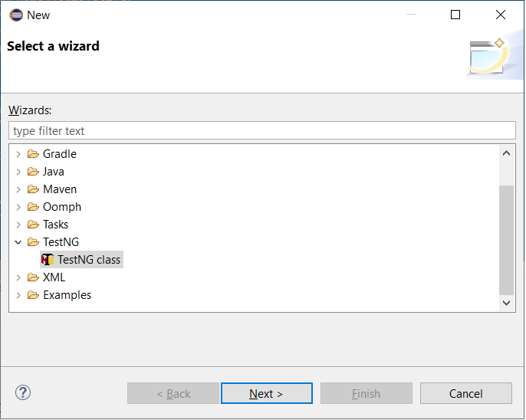Expand the Java category
The image size is (526, 420).
click(18, 172)
